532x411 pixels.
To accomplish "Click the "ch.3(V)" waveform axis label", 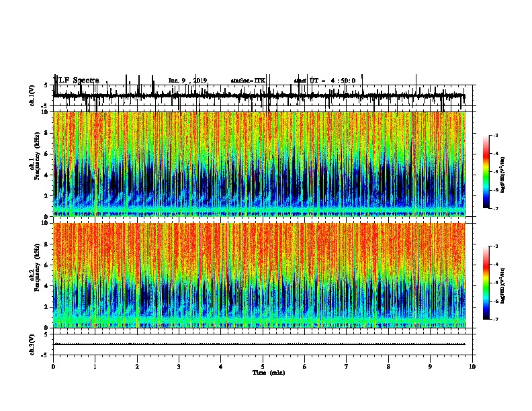I will tap(32, 345).
